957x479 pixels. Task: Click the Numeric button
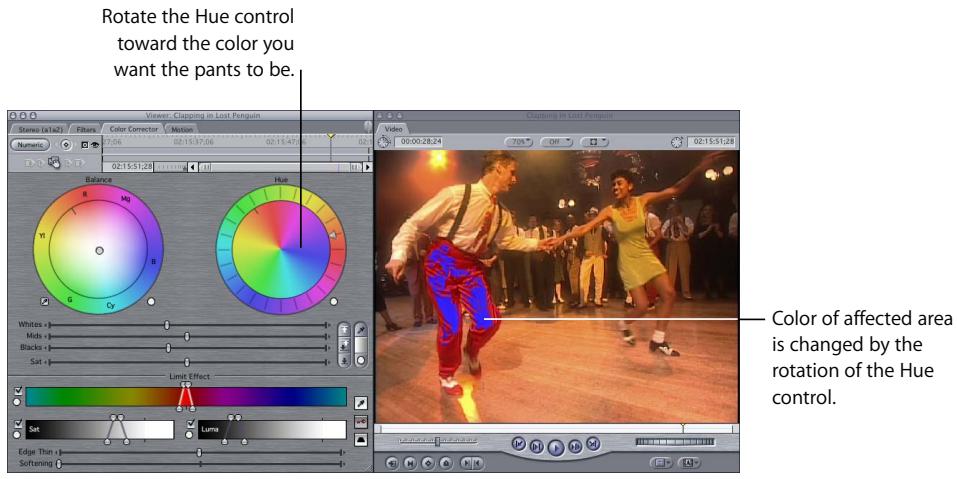tap(31, 145)
